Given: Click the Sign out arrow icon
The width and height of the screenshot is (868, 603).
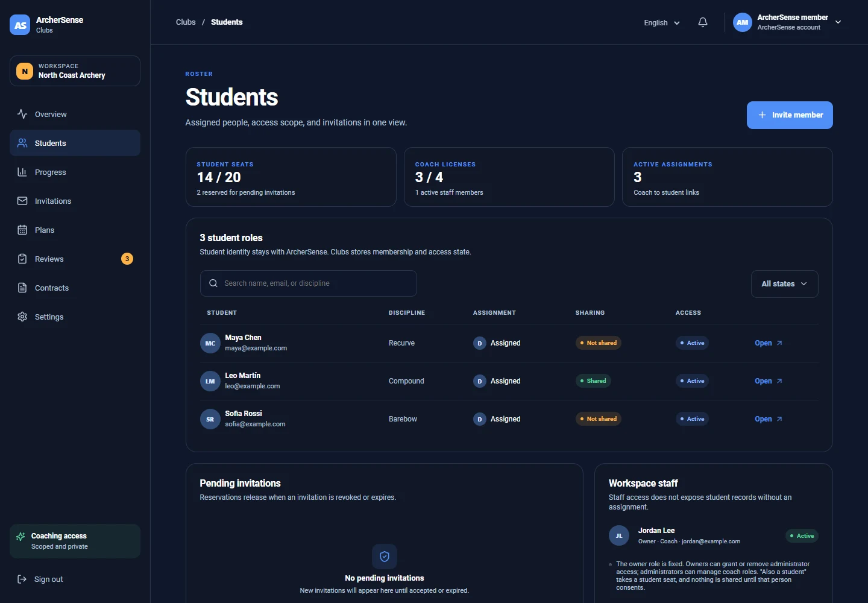Looking at the screenshot, I should click(22, 579).
